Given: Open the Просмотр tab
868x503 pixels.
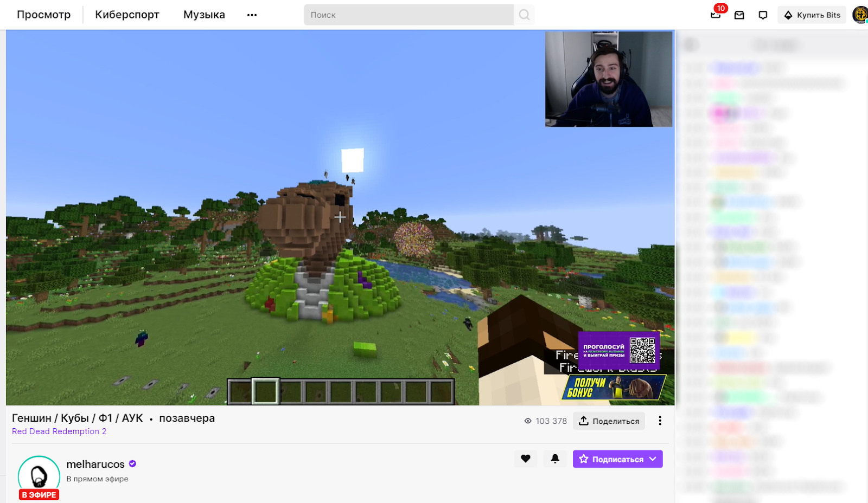Looking at the screenshot, I should [x=43, y=15].
